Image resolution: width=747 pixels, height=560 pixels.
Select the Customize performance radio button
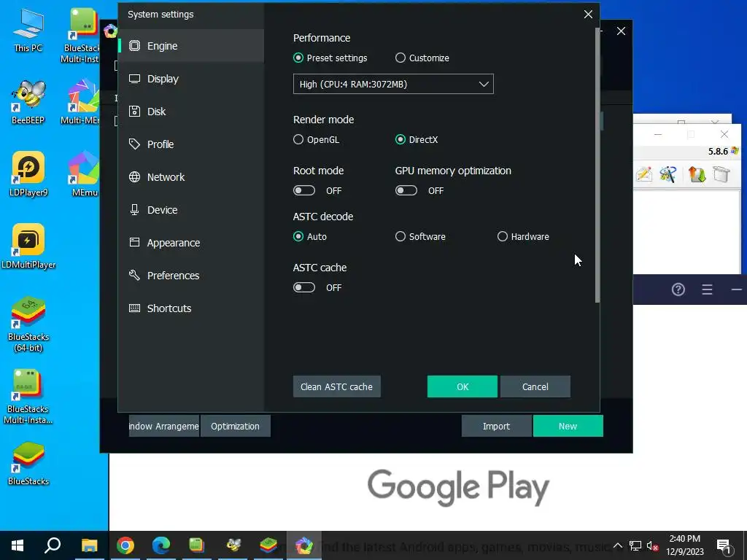(400, 58)
